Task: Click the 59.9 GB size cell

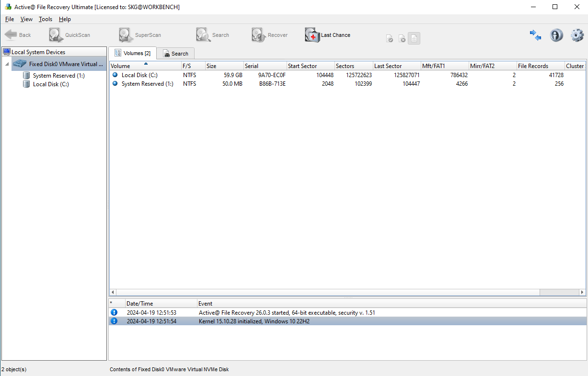Action: pyautogui.click(x=233, y=75)
